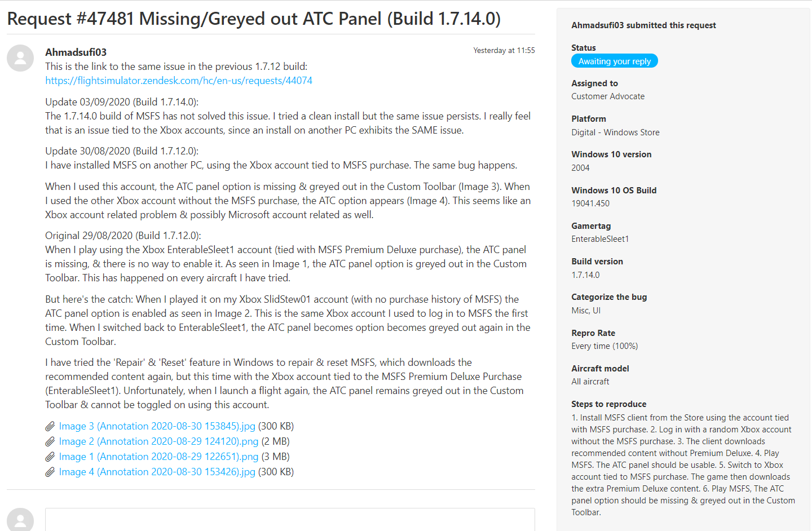
Task: Open Image 1 Annotation 122651 attachment
Action: (158, 457)
